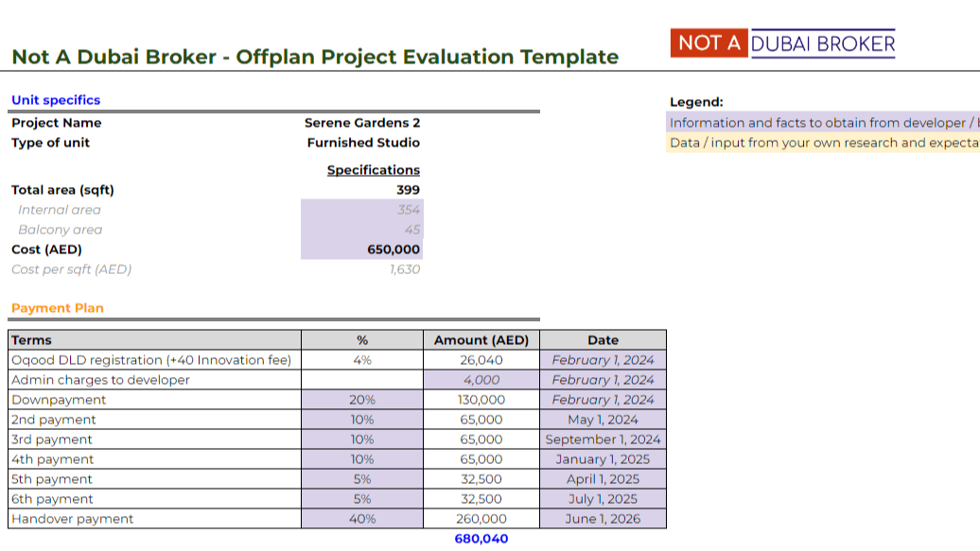Select the Oqood DLD registration row label
Image resolution: width=980 pixels, height=551 pixels.
154,360
